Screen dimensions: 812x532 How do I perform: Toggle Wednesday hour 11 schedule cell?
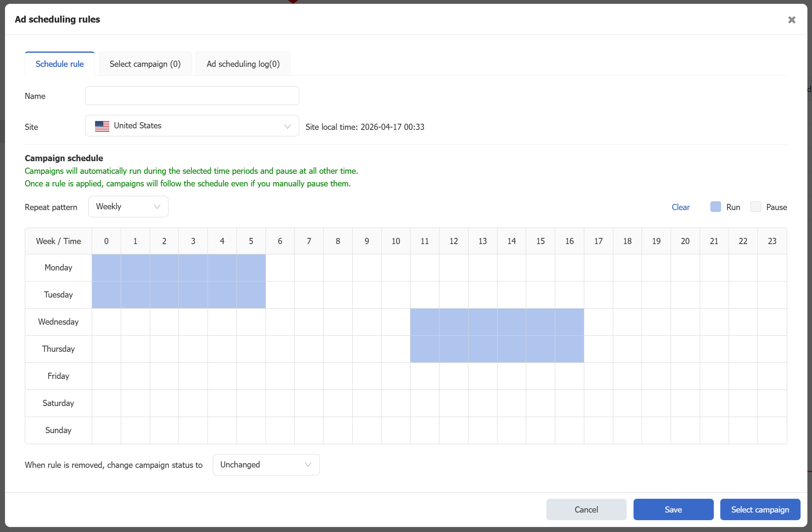coord(425,322)
